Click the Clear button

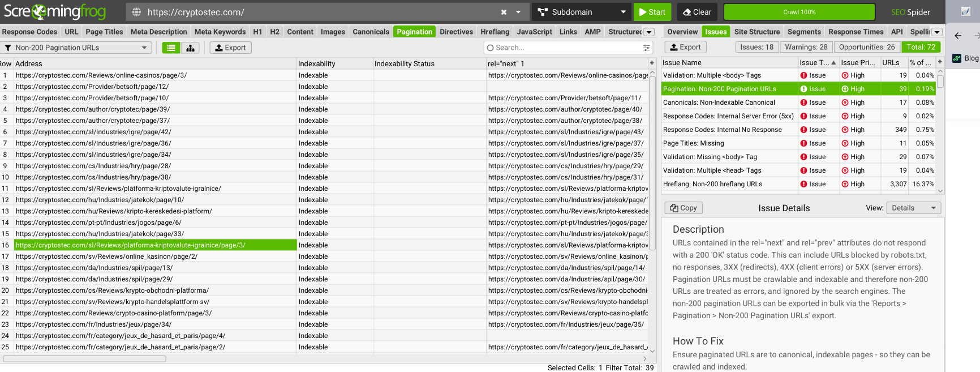(697, 12)
